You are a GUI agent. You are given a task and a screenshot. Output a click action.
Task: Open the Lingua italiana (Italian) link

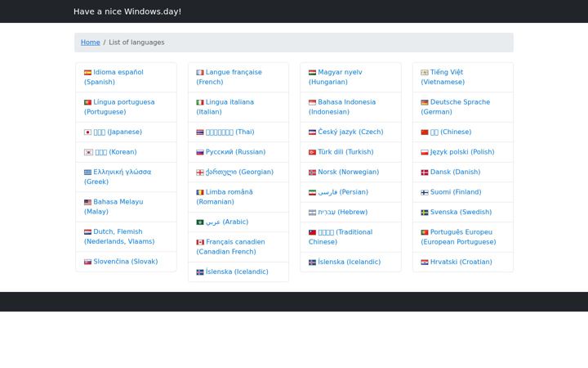coord(225,107)
